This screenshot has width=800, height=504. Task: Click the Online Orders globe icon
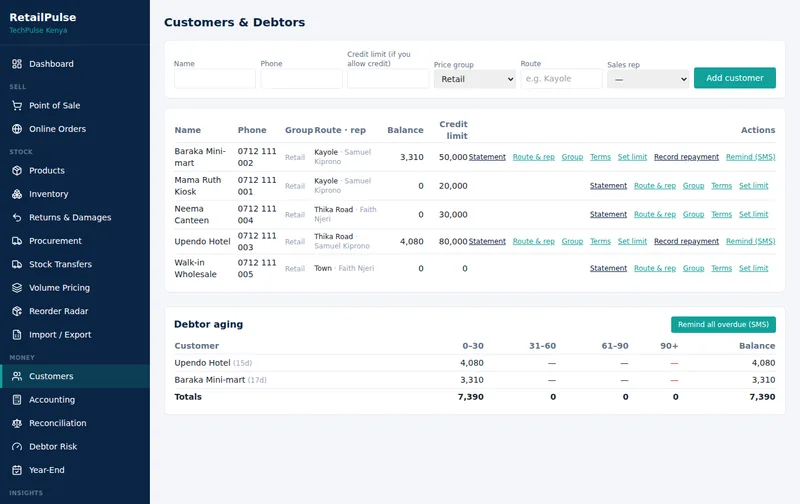click(x=17, y=129)
